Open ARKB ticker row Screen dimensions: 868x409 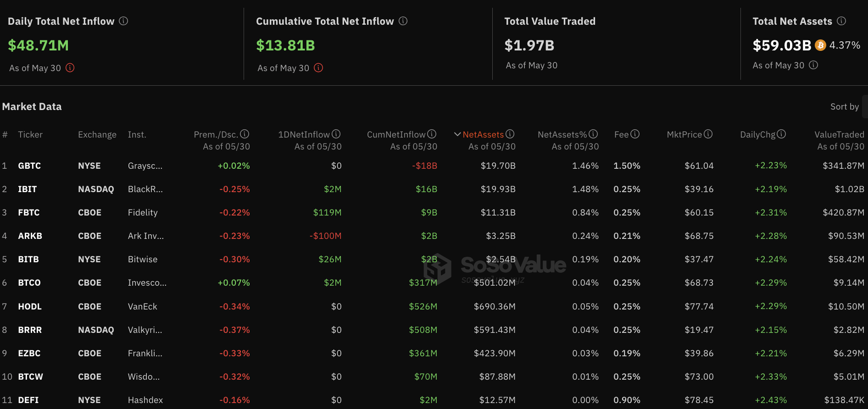point(30,236)
